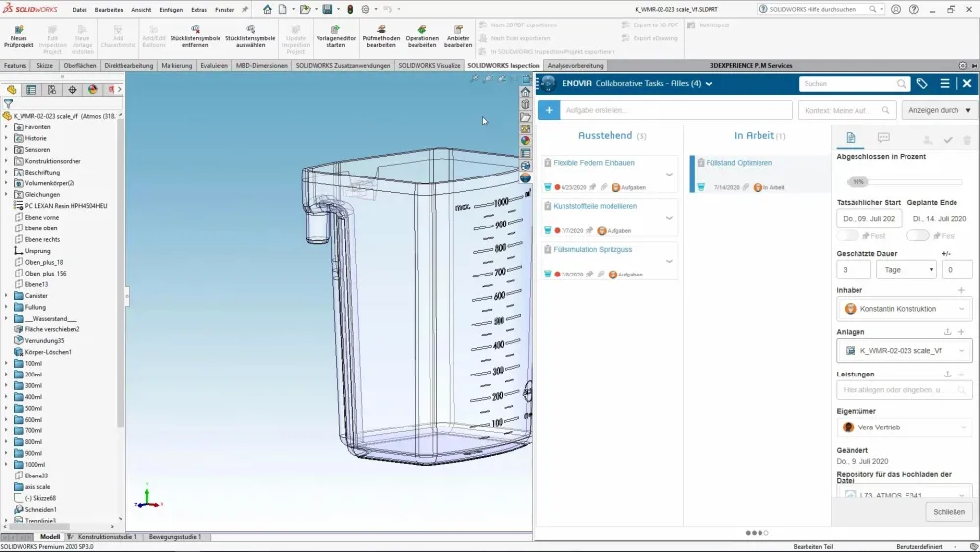This screenshot has width=980, height=552.
Task: Click the Aufgabe erstellen input field
Action: [676, 110]
